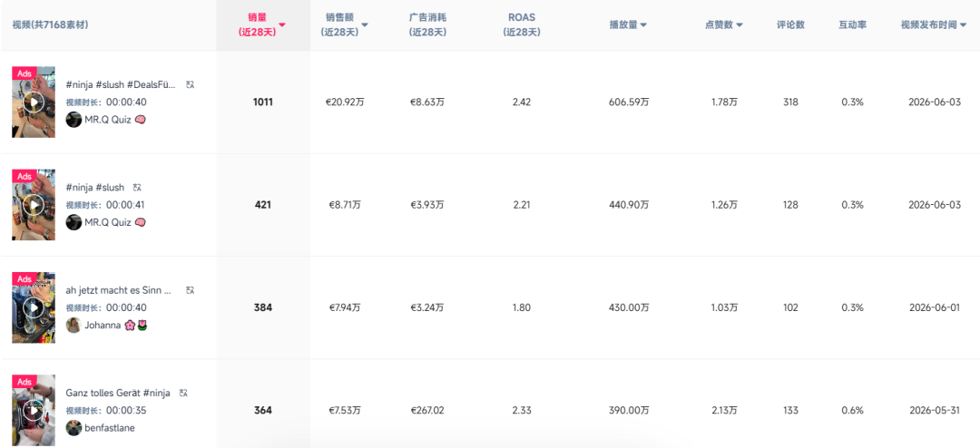The height and width of the screenshot is (448, 980).
Task: Translate the Ganz tolles Gerät #ninja title
Action: point(183,393)
